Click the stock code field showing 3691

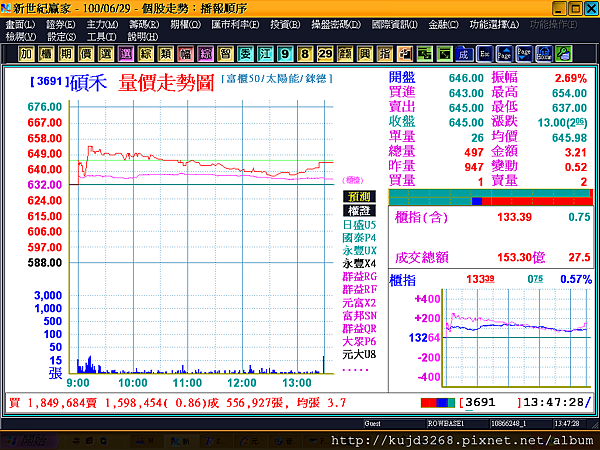tap(490, 403)
